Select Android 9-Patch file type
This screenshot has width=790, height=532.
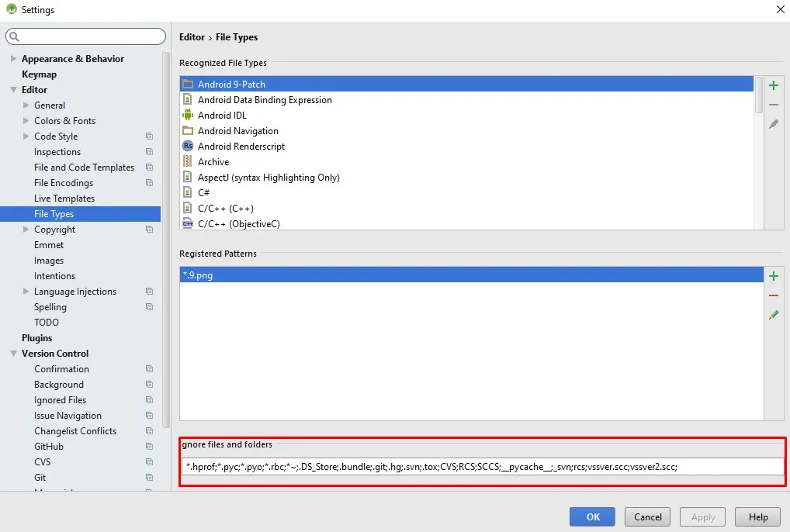coord(466,84)
